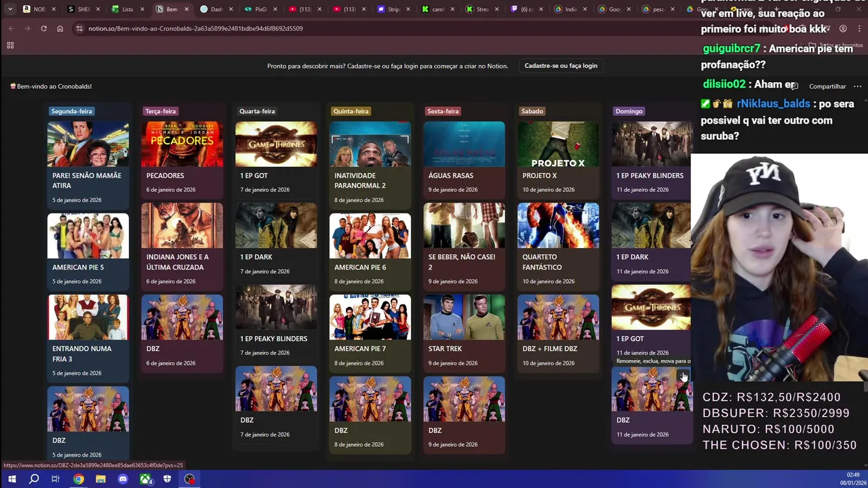
Task: Open Windows Security shield in taskbar
Action: coord(167,479)
